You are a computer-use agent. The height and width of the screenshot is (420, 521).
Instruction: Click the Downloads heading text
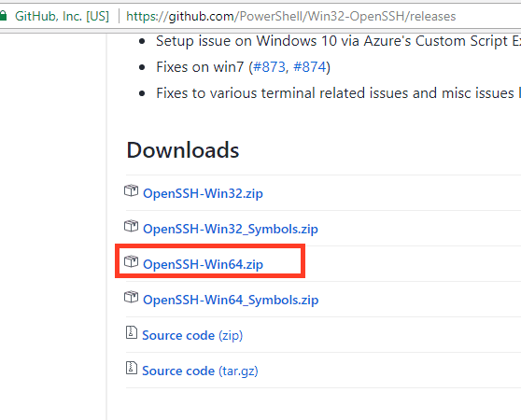click(183, 150)
